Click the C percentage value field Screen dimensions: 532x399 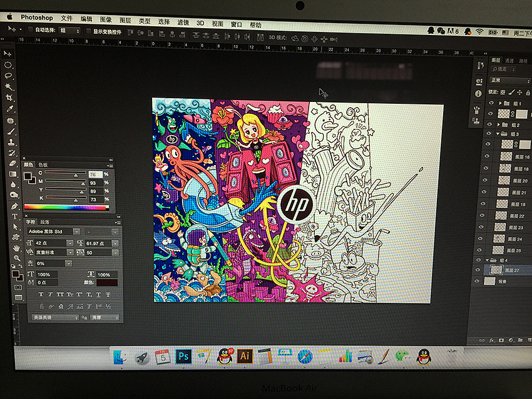(95, 174)
